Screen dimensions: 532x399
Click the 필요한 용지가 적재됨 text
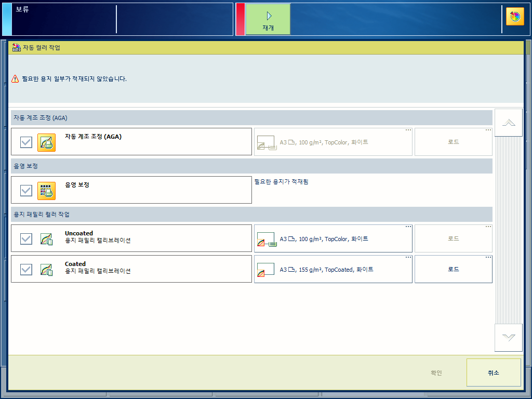point(281,182)
